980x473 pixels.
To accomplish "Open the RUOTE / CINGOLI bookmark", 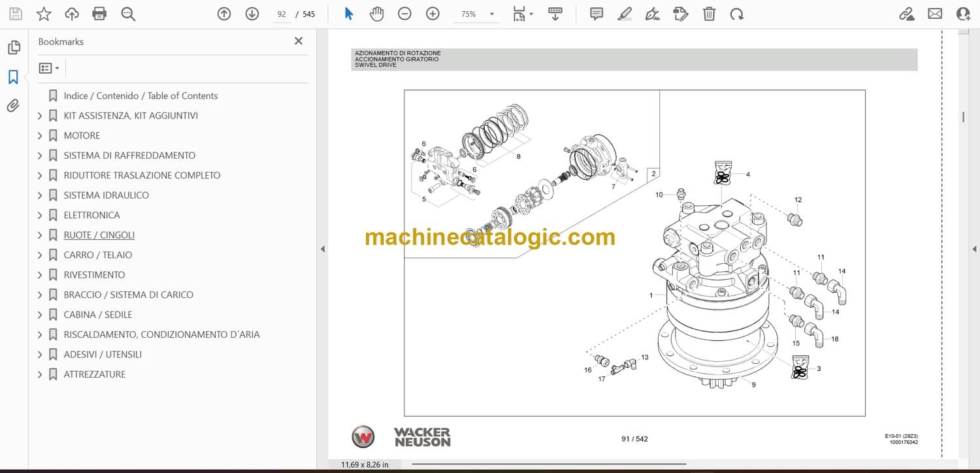I will pos(99,235).
